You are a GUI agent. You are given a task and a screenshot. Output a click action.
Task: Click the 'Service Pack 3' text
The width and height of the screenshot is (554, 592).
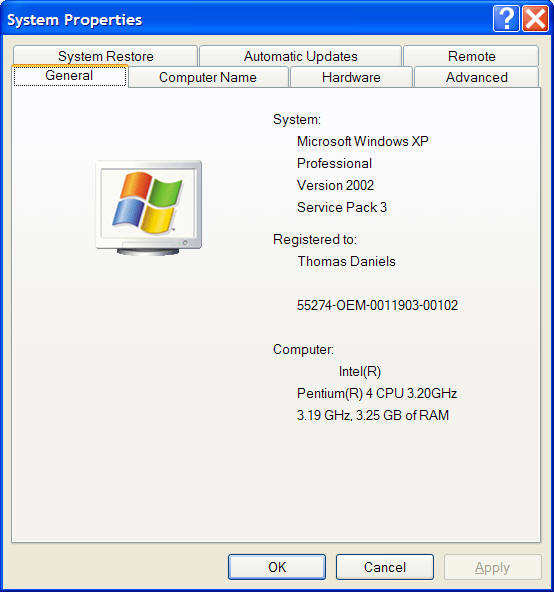pos(342,207)
